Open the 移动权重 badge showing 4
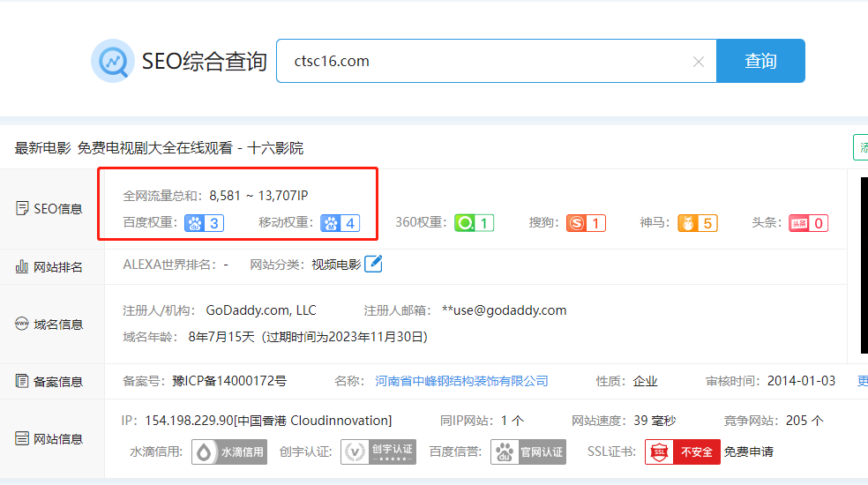This screenshot has height=485, width=868. tap(340, 223)
